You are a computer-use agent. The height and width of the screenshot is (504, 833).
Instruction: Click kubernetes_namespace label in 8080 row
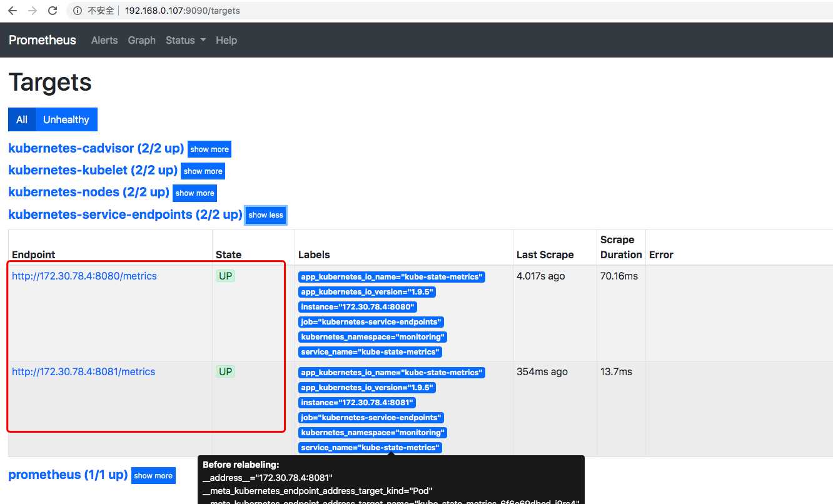point(373,337)
